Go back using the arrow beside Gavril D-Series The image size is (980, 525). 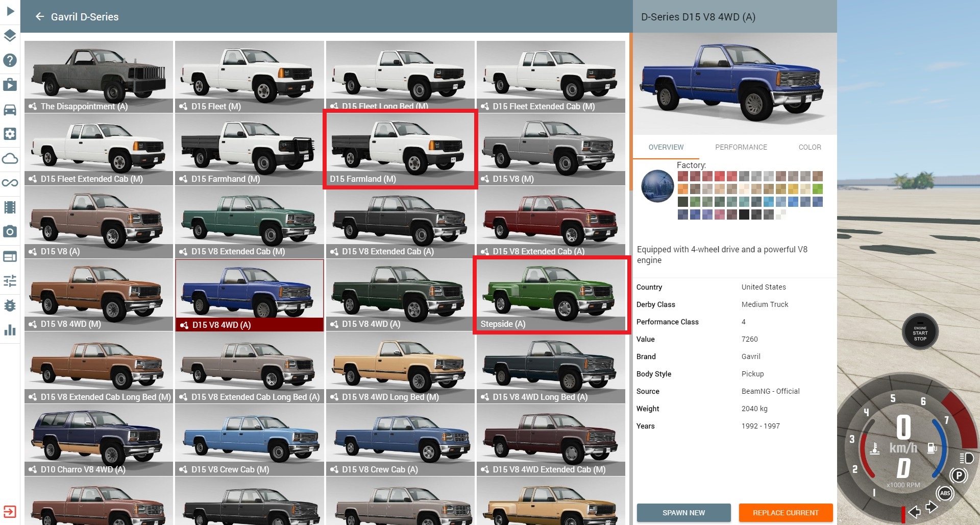[40, 17]
